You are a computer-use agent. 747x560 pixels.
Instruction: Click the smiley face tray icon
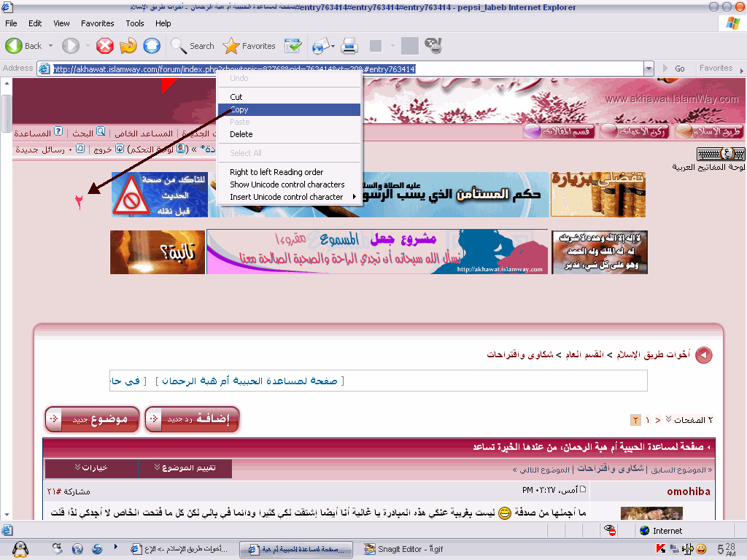pos(701,549)
